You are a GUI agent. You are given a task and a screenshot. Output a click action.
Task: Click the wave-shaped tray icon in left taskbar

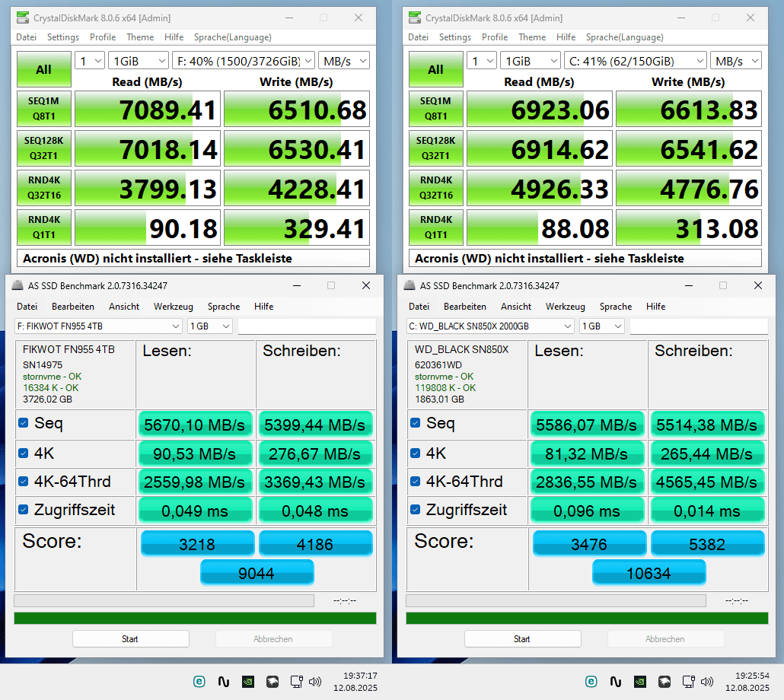224,682
